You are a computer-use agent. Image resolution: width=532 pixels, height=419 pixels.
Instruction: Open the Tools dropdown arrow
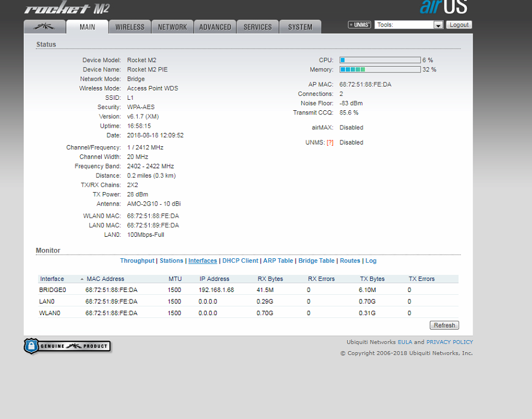point(438,25)
